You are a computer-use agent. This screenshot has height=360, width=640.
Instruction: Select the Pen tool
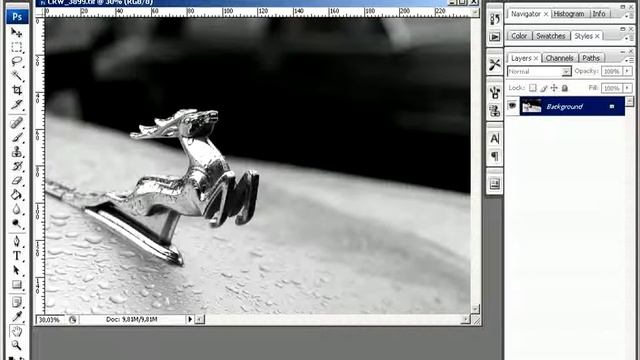click(16, 241)
